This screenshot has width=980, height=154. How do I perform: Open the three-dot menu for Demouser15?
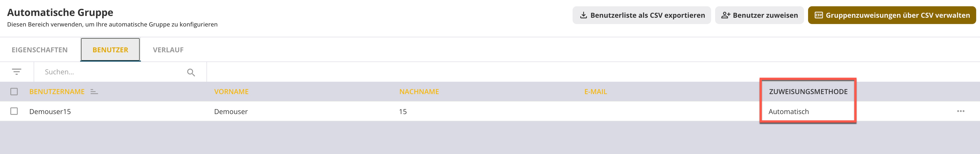point(961,111)
